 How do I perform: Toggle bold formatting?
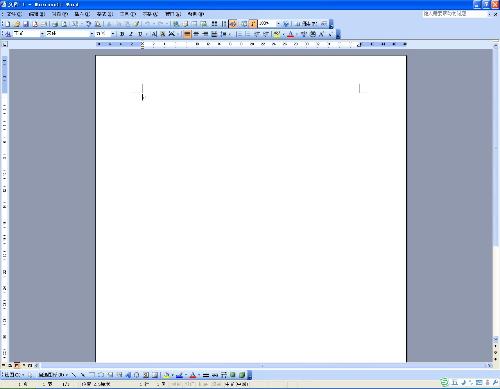click(122, 34)
